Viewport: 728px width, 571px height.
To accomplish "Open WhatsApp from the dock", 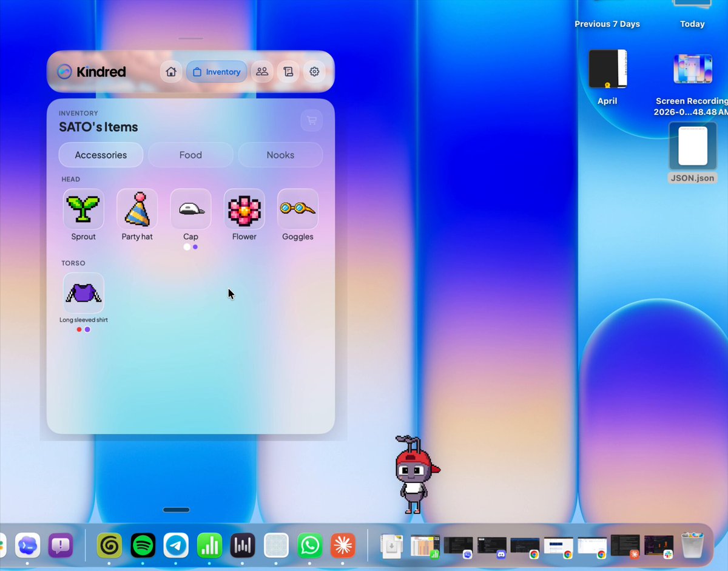I will coord(309,546).
